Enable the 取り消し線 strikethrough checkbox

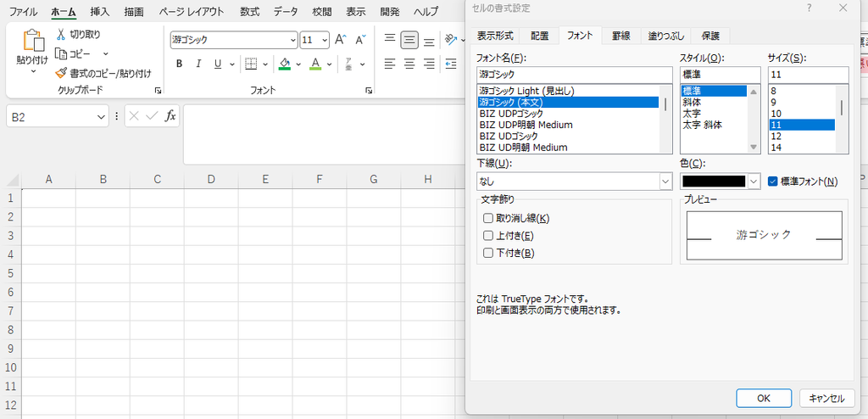487,218
